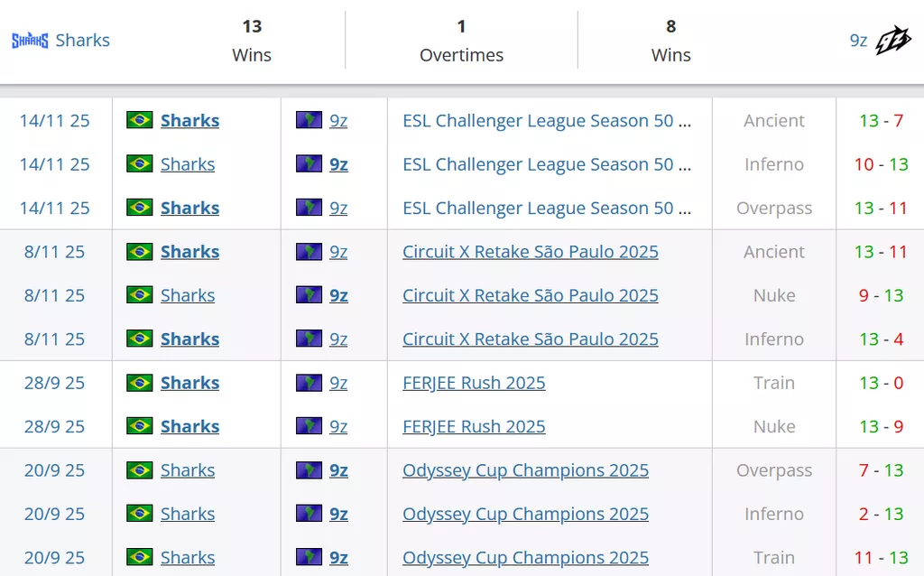Open Odyssey Cup Champions 2025 Overpass match

525,470
